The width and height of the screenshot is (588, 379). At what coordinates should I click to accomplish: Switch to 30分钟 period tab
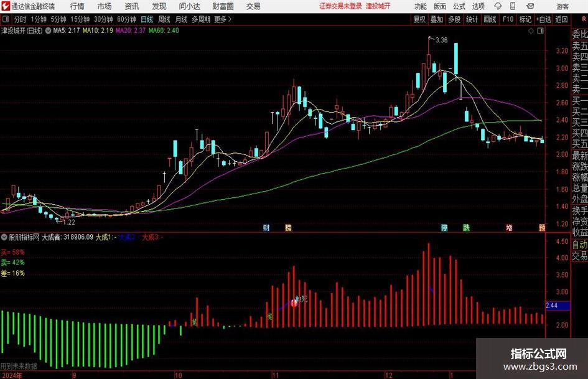coord(103,19)
